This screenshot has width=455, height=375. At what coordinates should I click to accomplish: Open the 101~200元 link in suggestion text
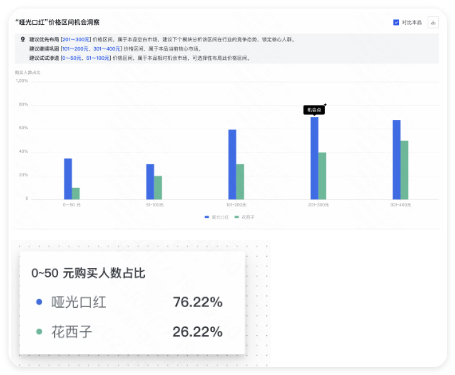[x=75, y=49]
